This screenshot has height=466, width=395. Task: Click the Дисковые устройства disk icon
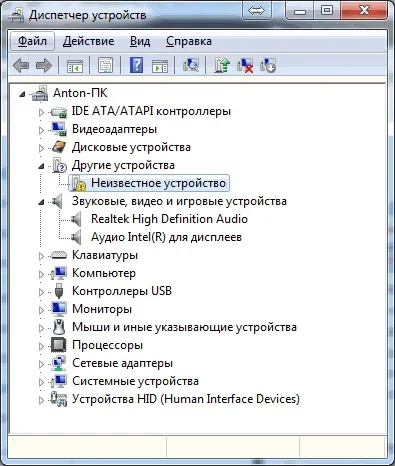[x=59, y=147]
